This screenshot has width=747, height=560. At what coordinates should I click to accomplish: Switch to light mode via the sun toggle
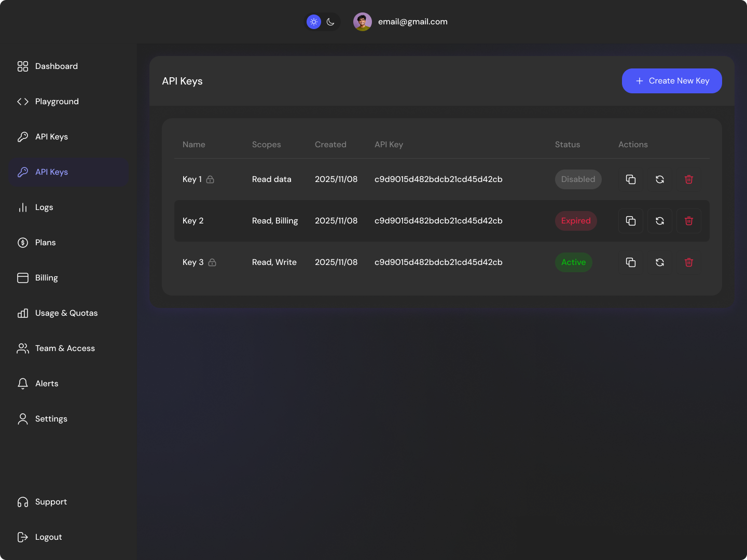(313, 22)
